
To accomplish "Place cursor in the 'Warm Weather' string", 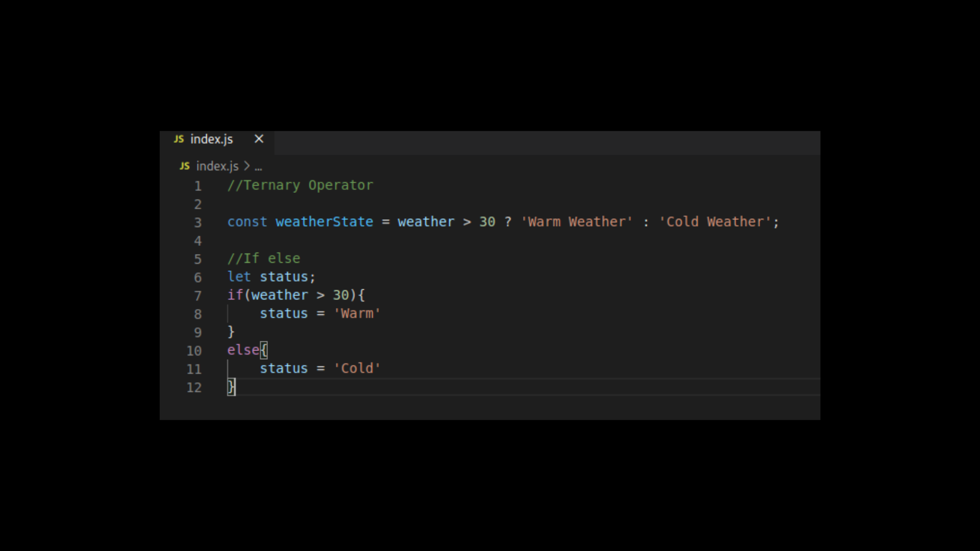I will click(577, 222).
